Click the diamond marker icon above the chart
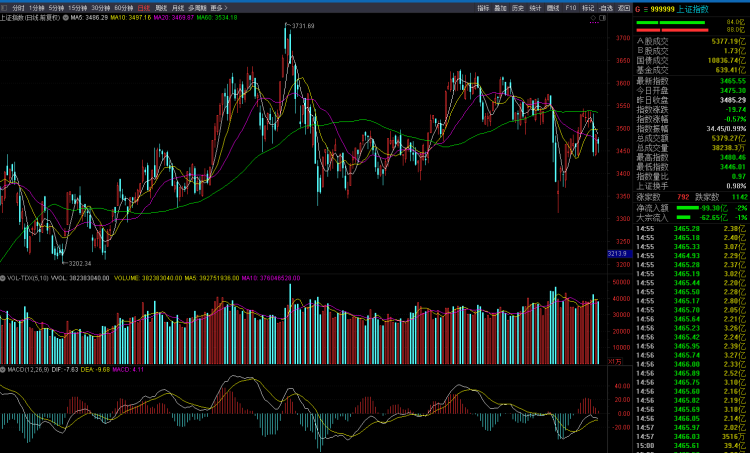 [594, 18]
